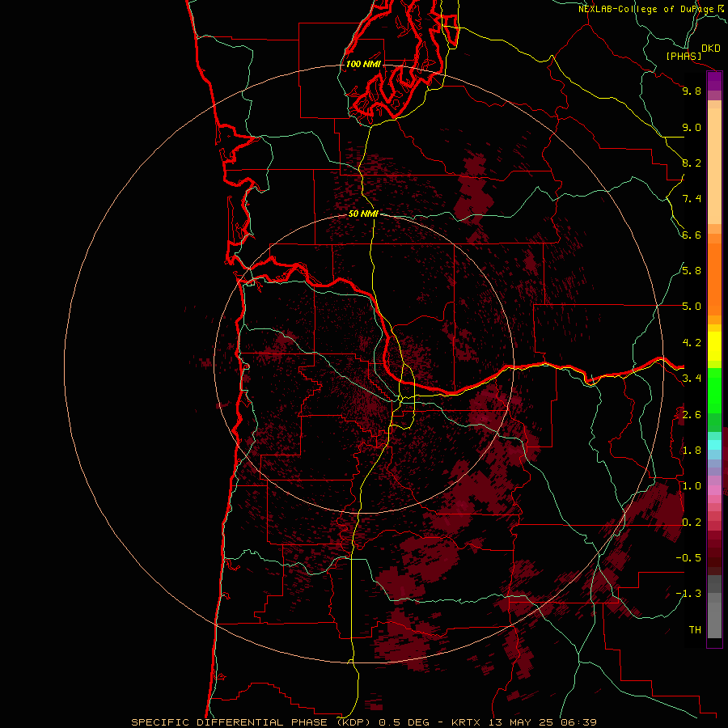Screen dimensions: 728x728
Task: Pick the yellow band of the color bar
Action: tap(714, 346)
